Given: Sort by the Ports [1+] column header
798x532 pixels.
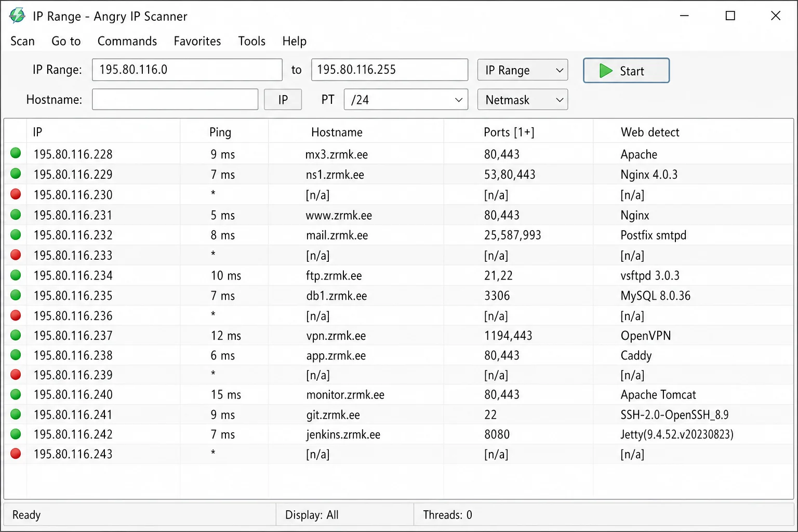Looking at the screenshot, I should click(x=509, y=132).
